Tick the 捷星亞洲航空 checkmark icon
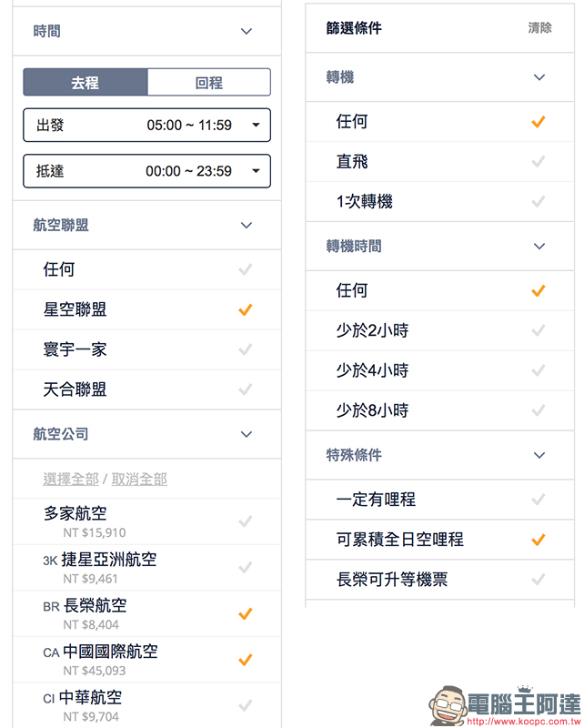The image size is (584, 728). click(245, 567)
